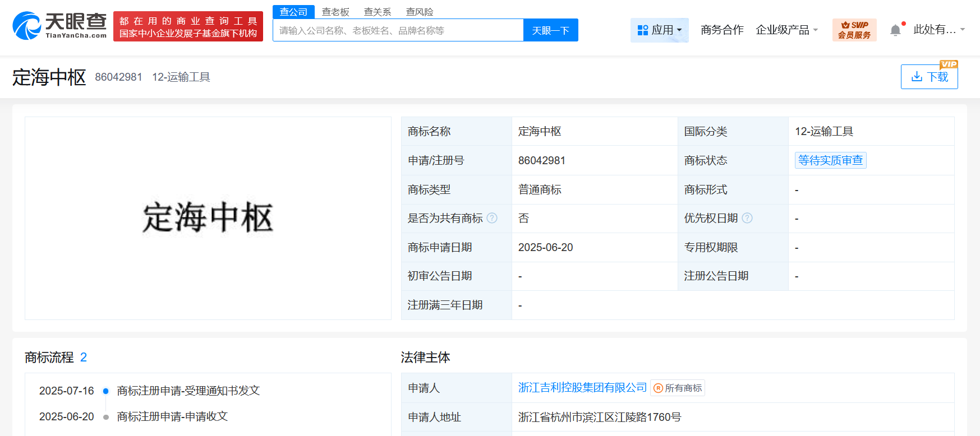The image size is (980, 436).
Task: Focus the company name search field
Action: click(x=398, y=30)
